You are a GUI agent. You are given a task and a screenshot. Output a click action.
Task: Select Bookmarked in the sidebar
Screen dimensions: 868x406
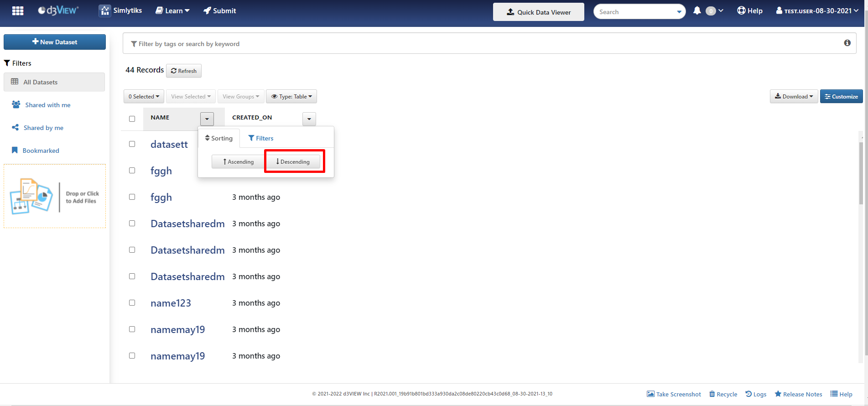point(41,151)
